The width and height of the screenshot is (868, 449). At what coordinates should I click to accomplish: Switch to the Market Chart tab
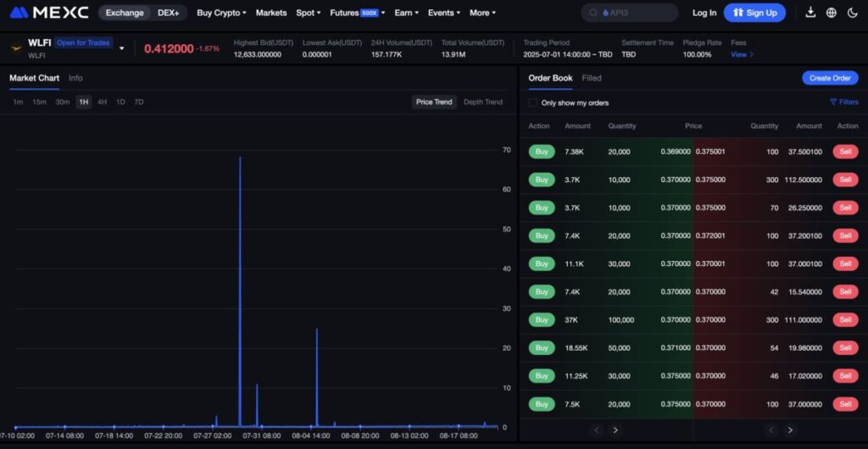click(34, 79)
